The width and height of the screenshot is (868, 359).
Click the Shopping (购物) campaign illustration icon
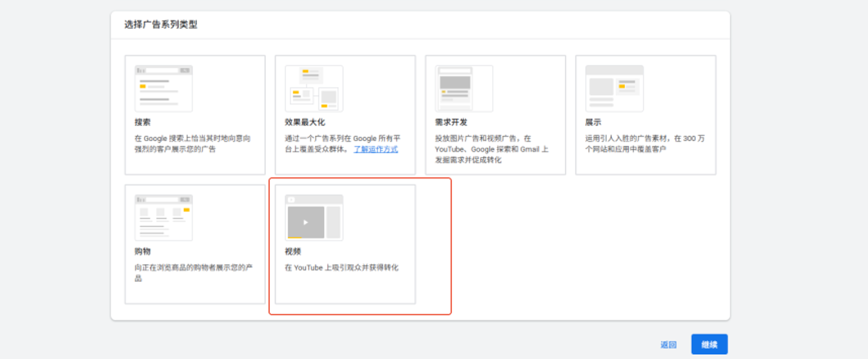163,217
